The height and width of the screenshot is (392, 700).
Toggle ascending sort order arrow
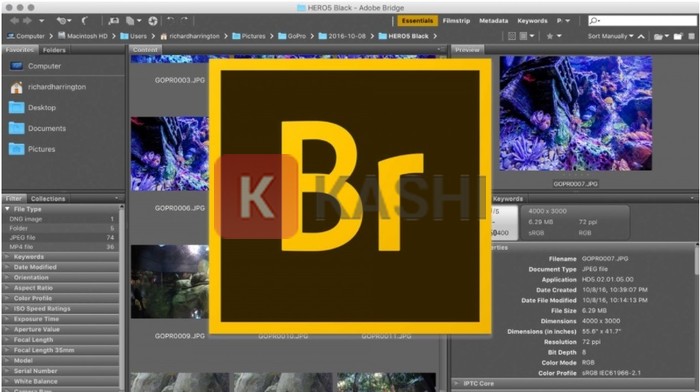(x=641, y=36)
